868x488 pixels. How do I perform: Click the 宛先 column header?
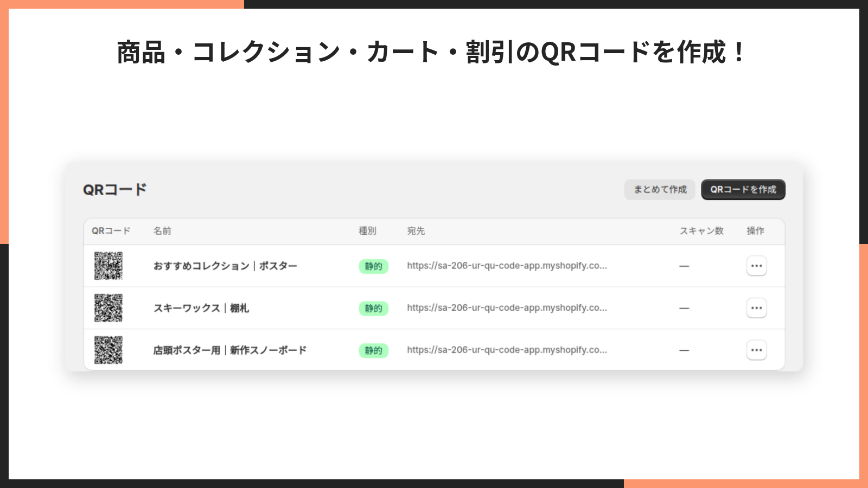coord(416,231)
